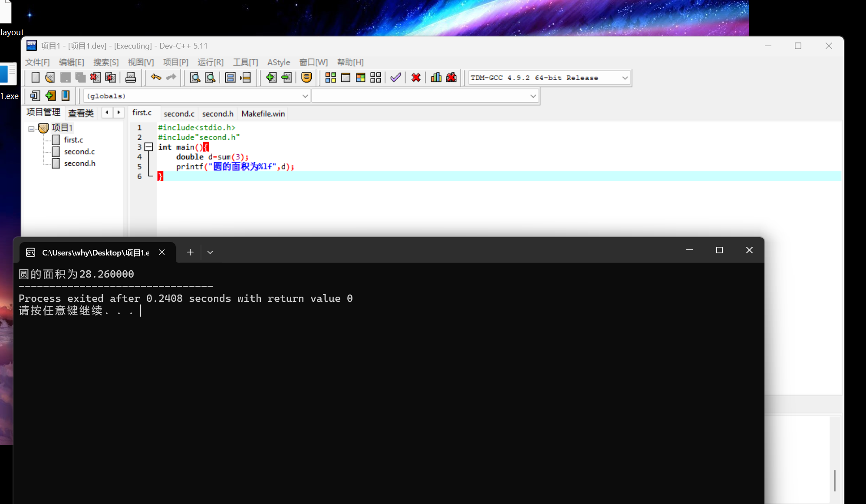Select second.h in the project tree
Screen dimensions: 866x504
tap(79, 164)
